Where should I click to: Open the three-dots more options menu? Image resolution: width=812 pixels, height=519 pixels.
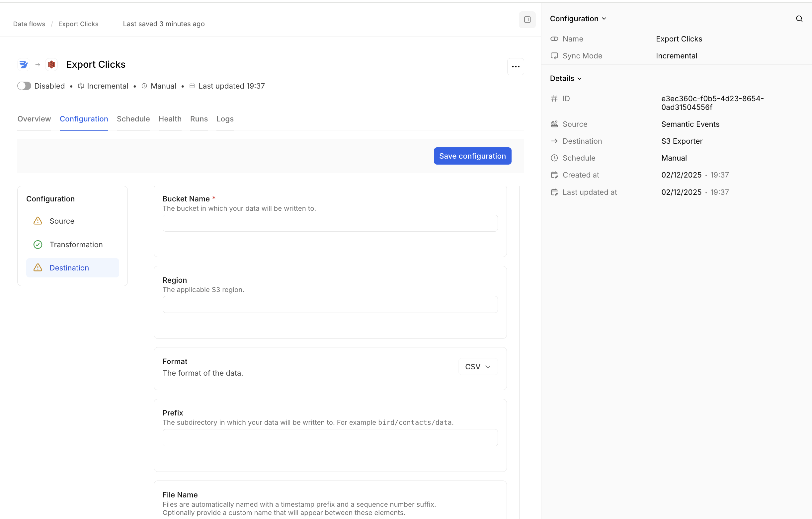515,66
